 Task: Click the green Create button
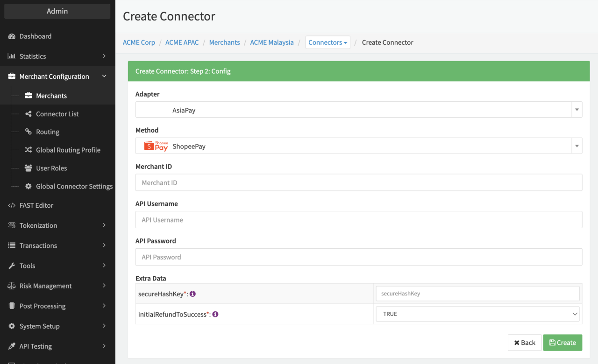click(562, 343)
